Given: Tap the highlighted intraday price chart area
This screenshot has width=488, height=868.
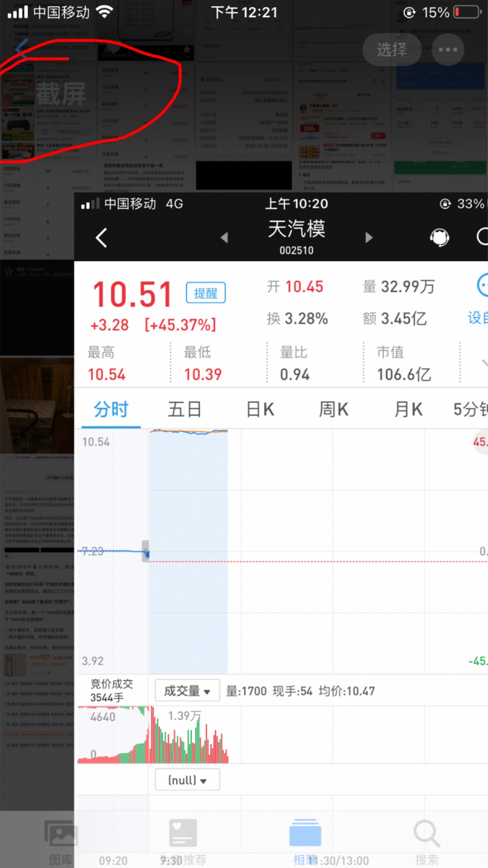Looking at the screenshot, I should pos(188,551).
